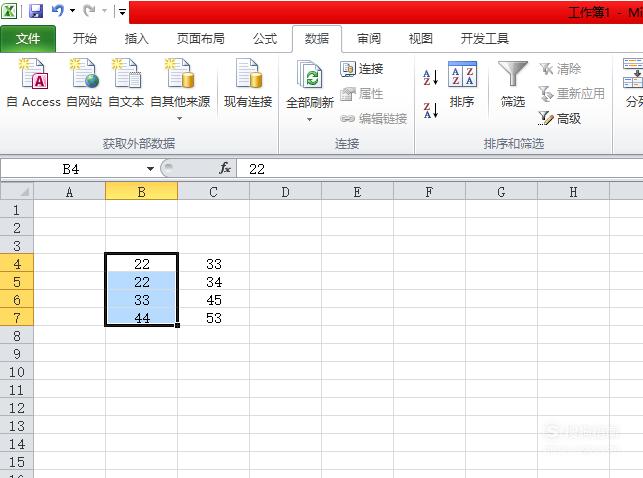
Task: Open the 高级 advanced filter button
Action: [x=560, y=119]
